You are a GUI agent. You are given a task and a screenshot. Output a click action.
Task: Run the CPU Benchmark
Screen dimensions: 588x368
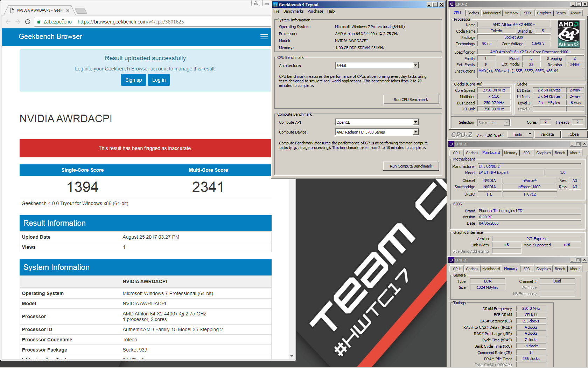coord(411,100)
